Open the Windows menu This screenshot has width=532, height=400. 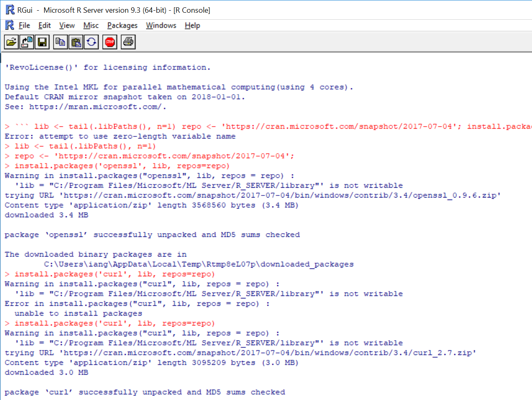pyautogui.click(x=161, y=25)
